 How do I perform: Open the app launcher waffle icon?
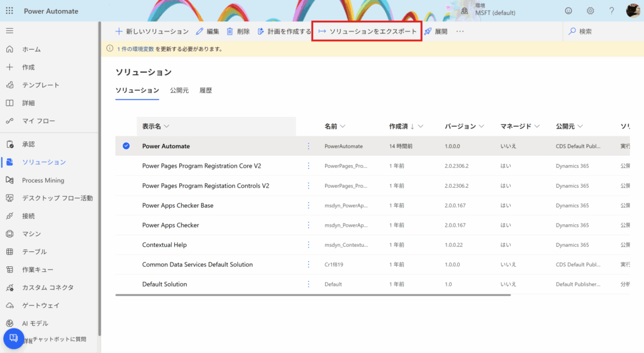(9, 11)
